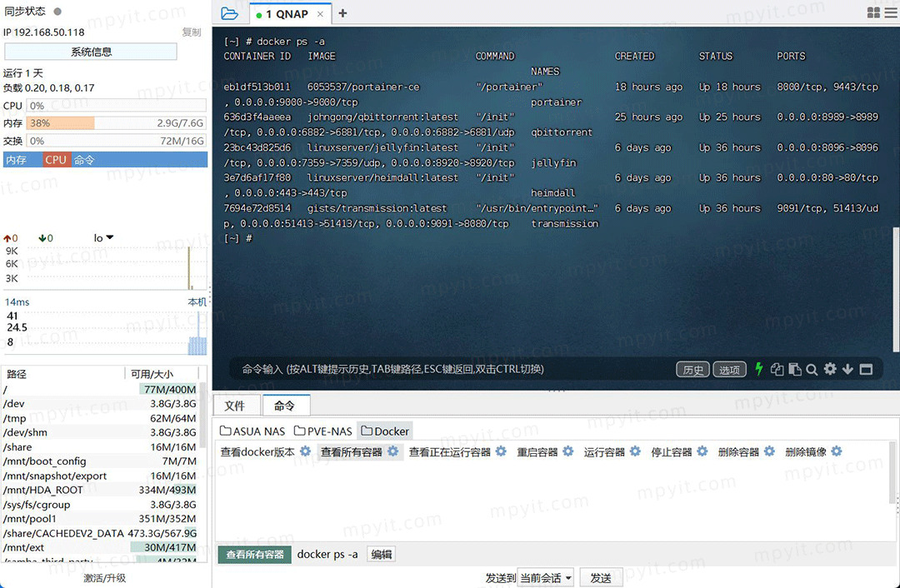Click the down-arrow icon in command bar
Screen dimensions: 900x588
(847, 370)
